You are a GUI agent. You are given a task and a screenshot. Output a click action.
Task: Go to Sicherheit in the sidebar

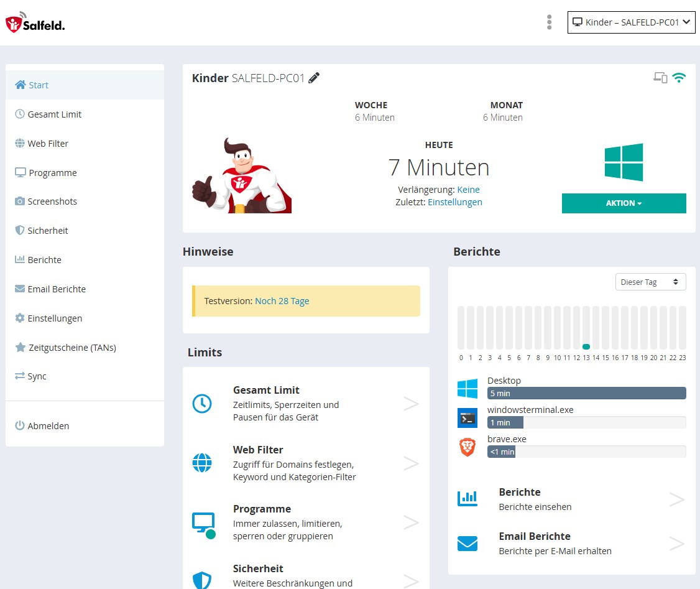tap(47, 231)
